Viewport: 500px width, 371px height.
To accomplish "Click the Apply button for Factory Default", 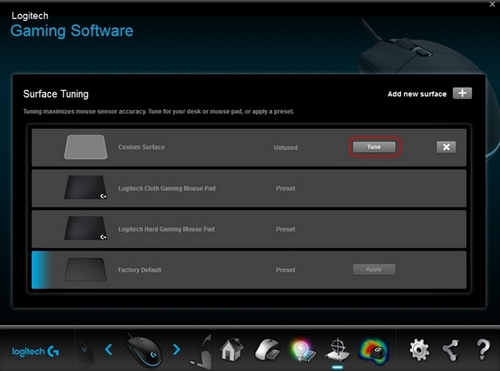I will 374,269.
